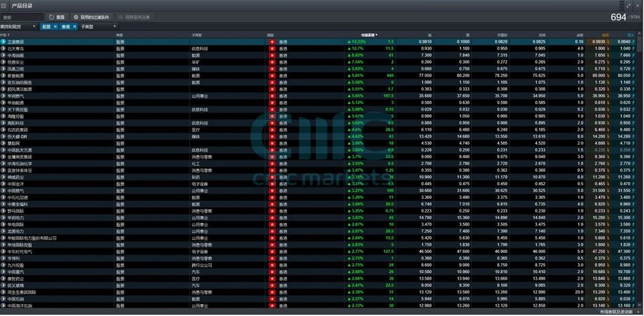The height and width of the screenshot is (316, 644).
Task: Remove the 股票 filter chip
Action: pos(55,26)
